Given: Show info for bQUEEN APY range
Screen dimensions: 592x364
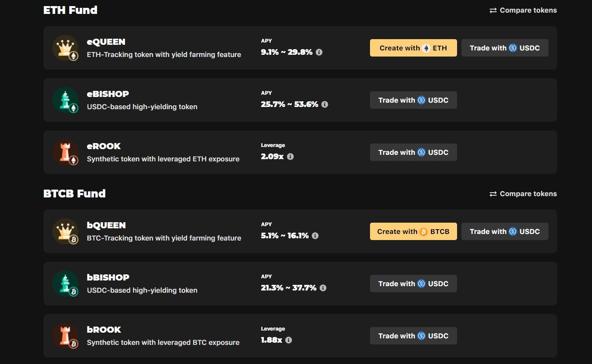Looking at the screenshot, I should (315, 236).
